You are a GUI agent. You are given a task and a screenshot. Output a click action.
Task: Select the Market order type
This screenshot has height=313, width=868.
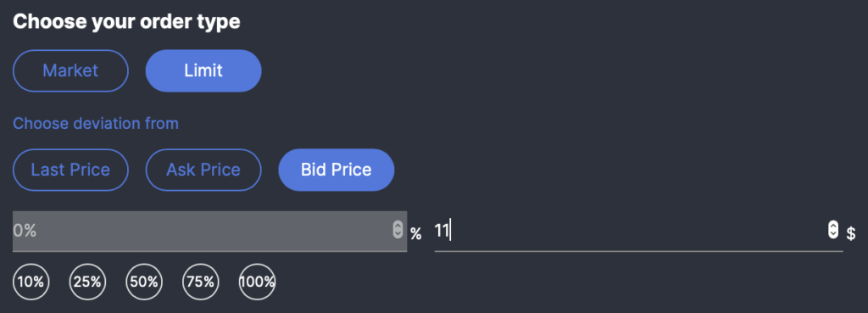(70, 71)
